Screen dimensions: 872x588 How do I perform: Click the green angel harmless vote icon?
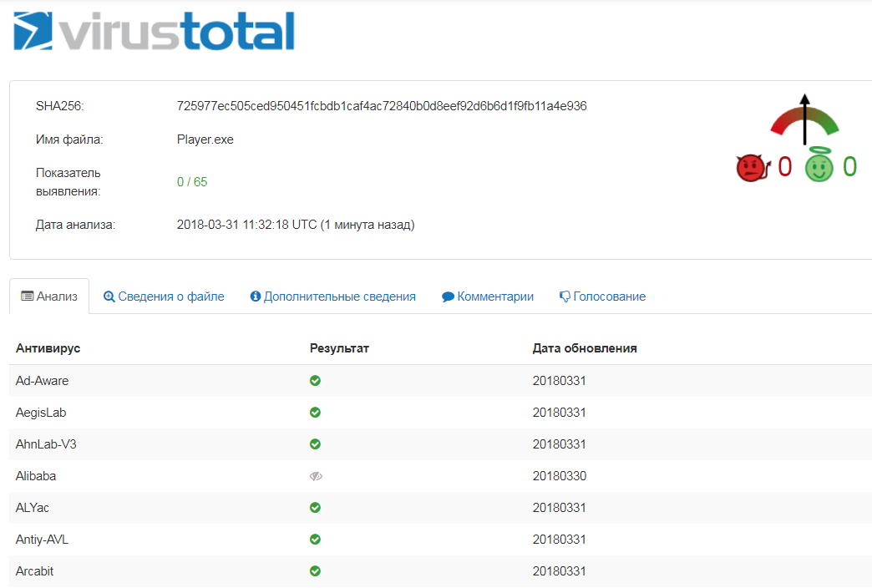pyautogui.click(x=819, y=165)
